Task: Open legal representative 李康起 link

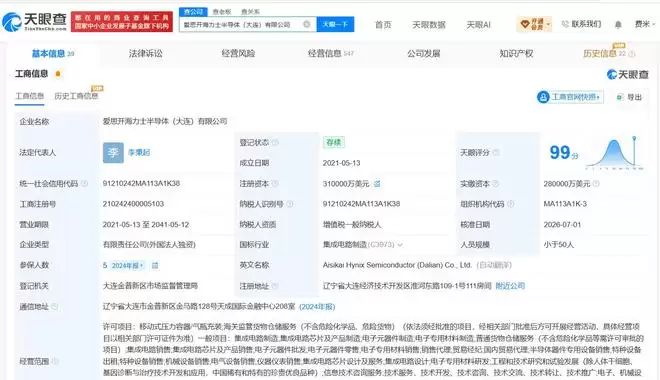Action: (x=139, y=152)
